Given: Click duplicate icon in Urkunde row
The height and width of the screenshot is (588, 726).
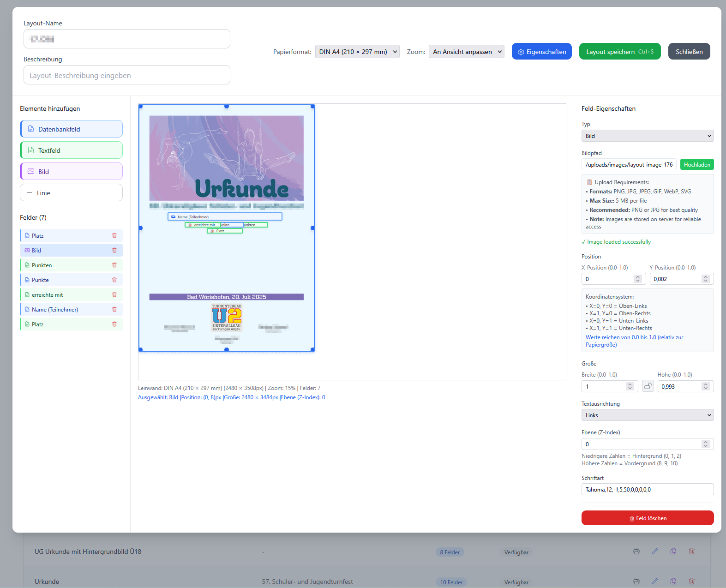Looking at the screenshot, I should click(673, 581).
